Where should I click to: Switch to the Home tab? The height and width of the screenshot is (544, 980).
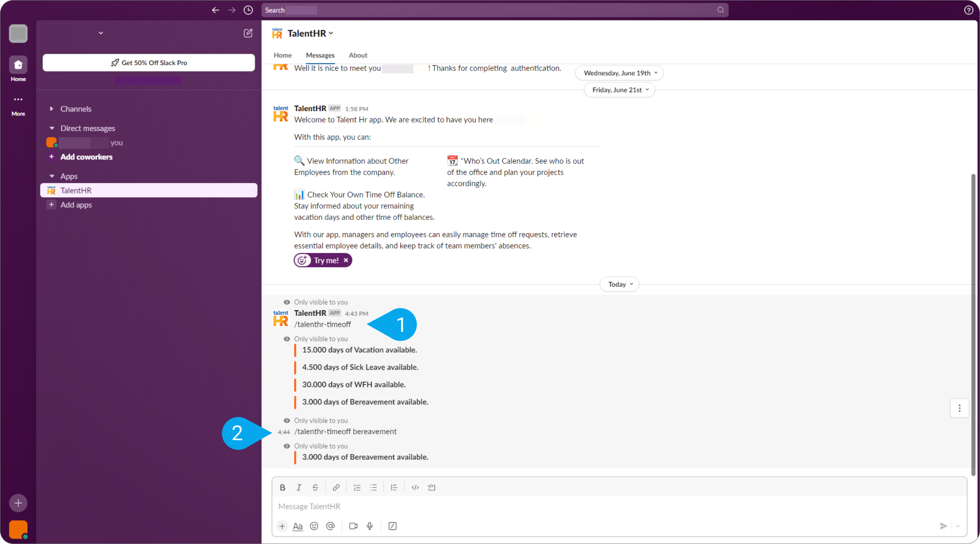coord(283,55)
